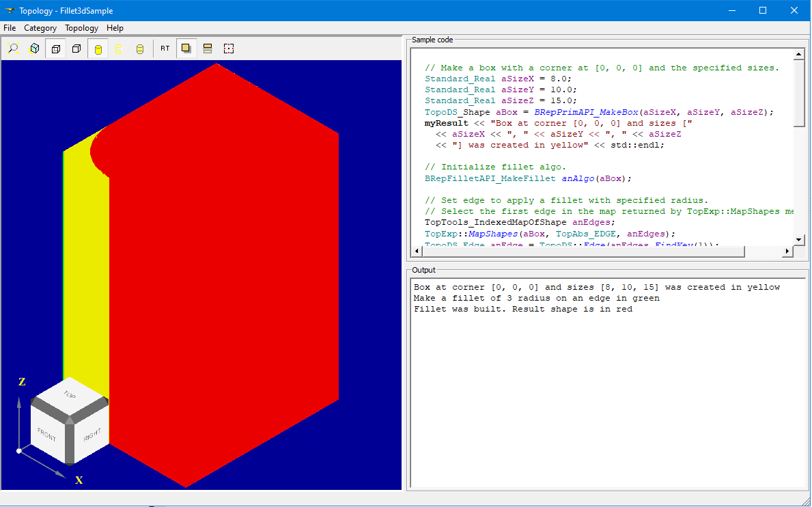Open the Category menu

[40, 28]
